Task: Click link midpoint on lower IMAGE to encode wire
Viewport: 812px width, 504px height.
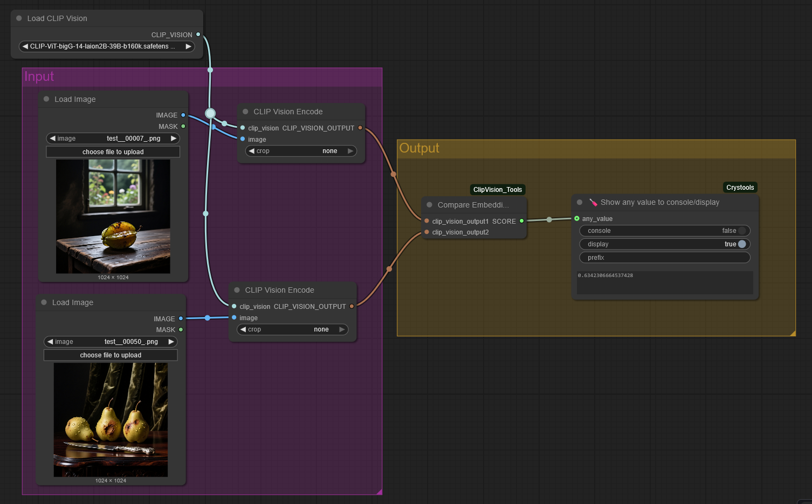Action: coord(208,318)
